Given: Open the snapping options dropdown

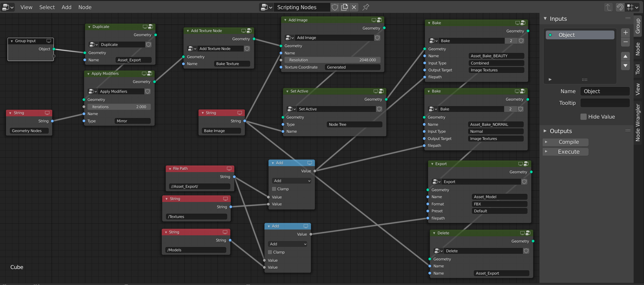Looking at the screenshot, I should pyautogui.click(x=633, y=7).
